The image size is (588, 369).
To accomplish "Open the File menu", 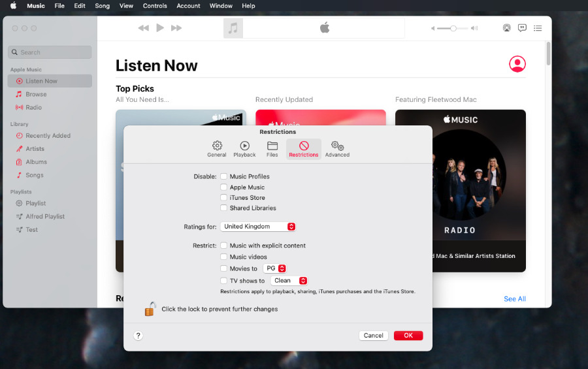I will coord(59,6).
